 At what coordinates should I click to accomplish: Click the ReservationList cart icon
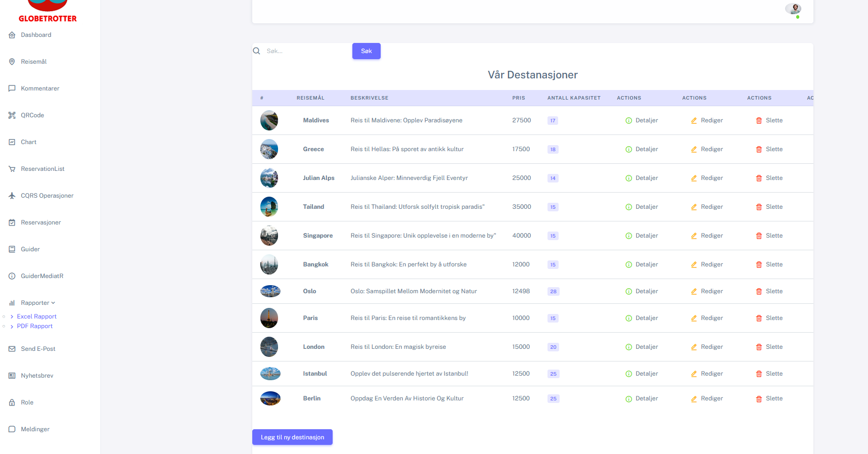click(x=12, y=169)
